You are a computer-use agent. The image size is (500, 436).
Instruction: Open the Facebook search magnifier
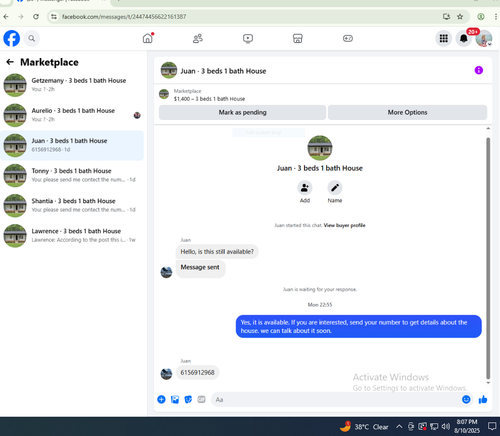(x=32, y=38)
